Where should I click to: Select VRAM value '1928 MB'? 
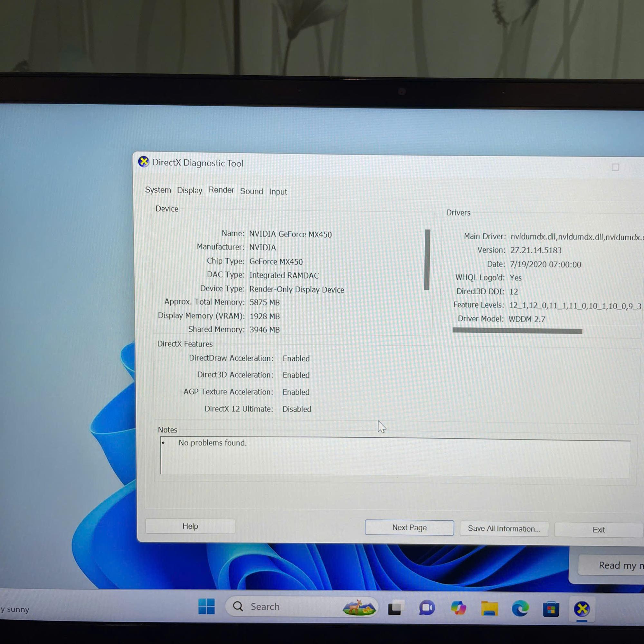pos(265,316)
